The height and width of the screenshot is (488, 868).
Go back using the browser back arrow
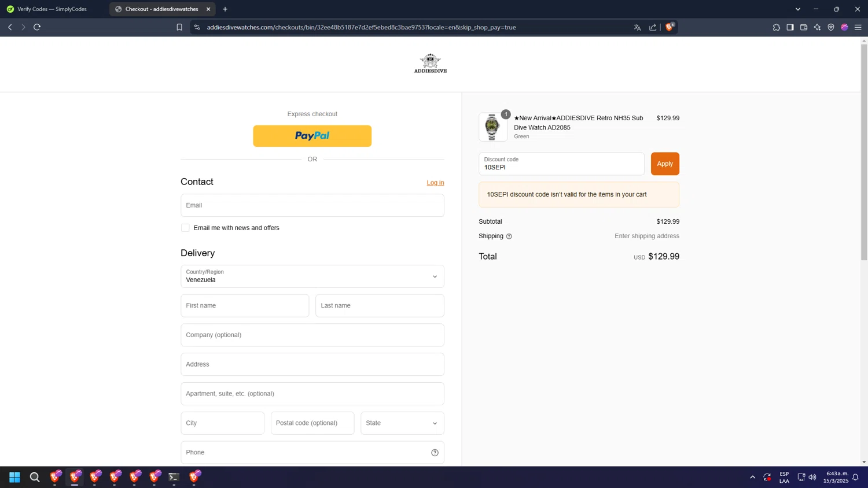click(x=10, y=27)
